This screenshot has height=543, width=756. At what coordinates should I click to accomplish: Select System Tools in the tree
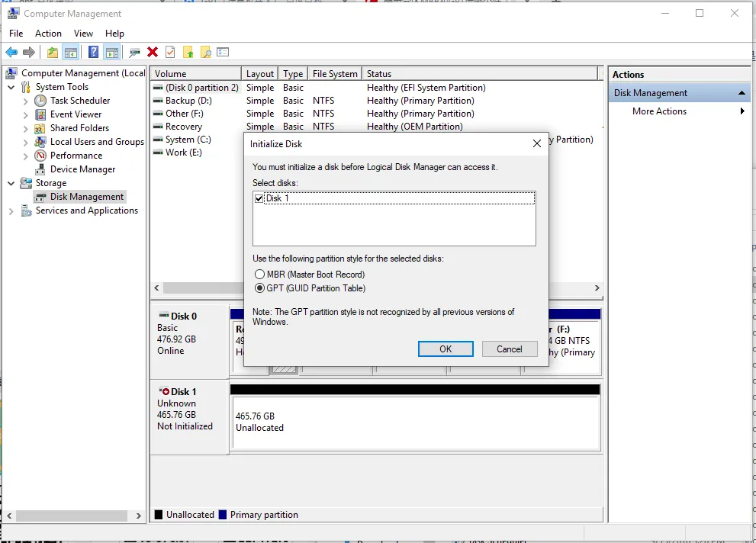point(63,87)
